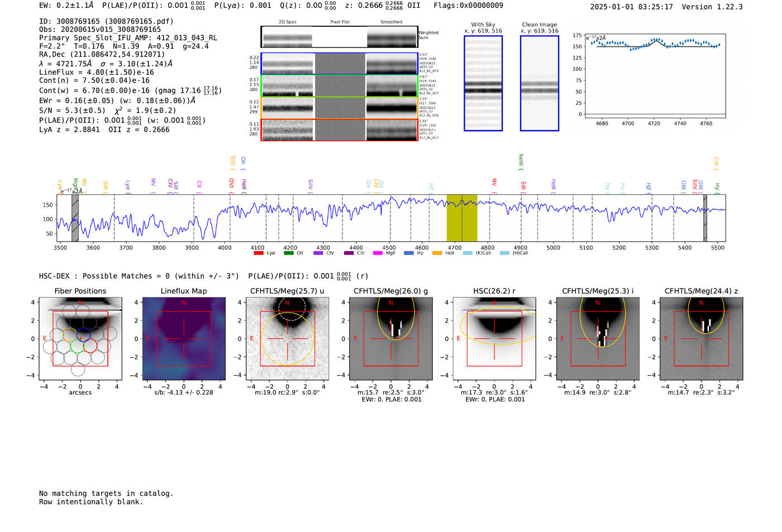This screenshot has height=532, width=782.
Task: Open the CFHTLS/Meg(25.7) u cutout
Action: click(x=287, y=339)
